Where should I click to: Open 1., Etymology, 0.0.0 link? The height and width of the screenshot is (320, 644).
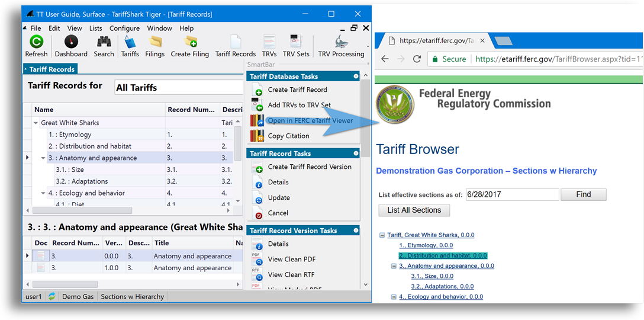[x=426, y=245]
